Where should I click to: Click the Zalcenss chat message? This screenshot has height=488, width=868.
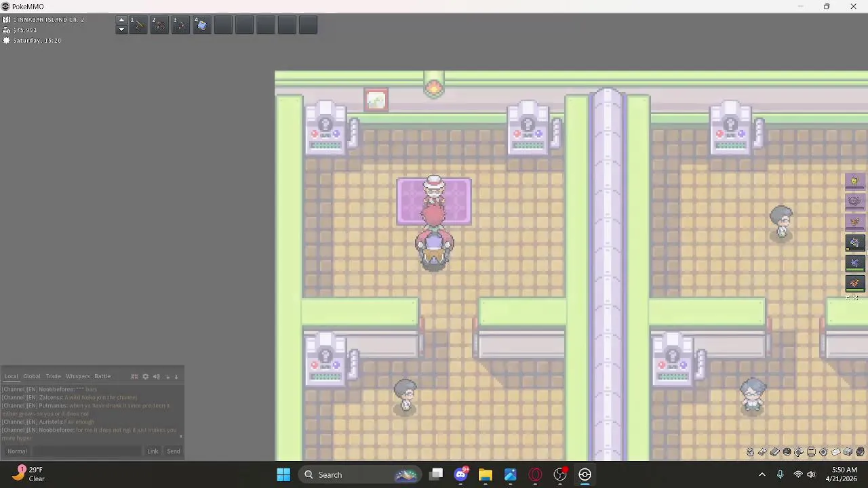tap(69, 397)
